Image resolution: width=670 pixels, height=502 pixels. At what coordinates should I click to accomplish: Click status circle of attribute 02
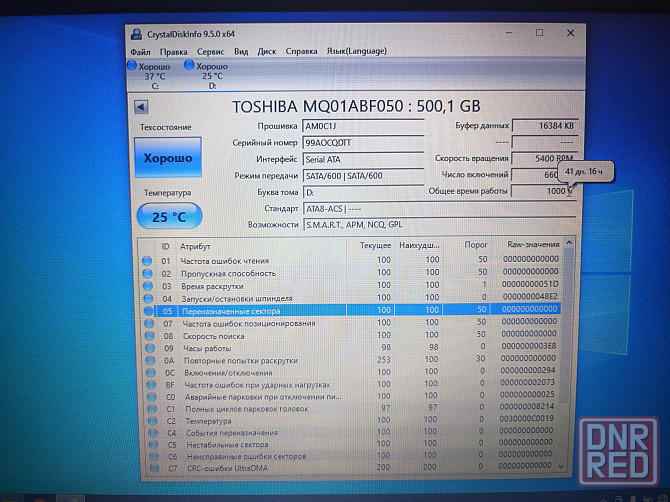(147, 273)
